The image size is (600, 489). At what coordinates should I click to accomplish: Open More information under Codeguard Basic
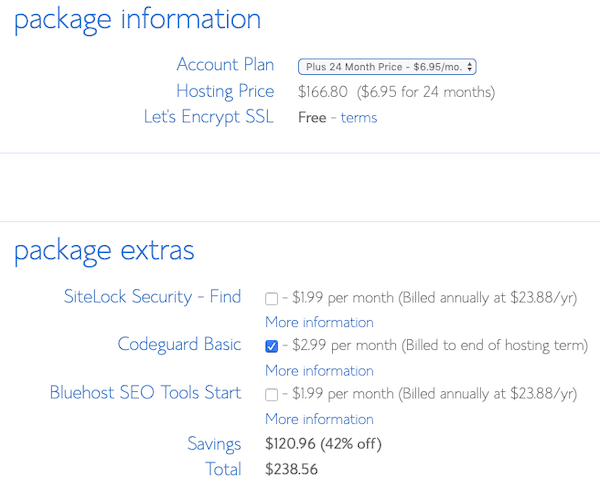[x=320, y=370]
